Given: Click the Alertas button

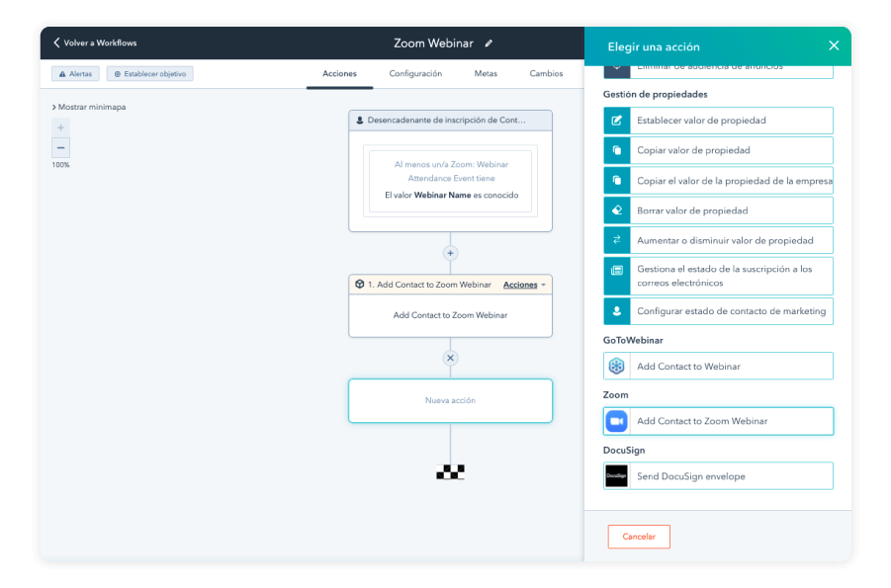Looking at the screenshot, I should click(x=75, y=74).
